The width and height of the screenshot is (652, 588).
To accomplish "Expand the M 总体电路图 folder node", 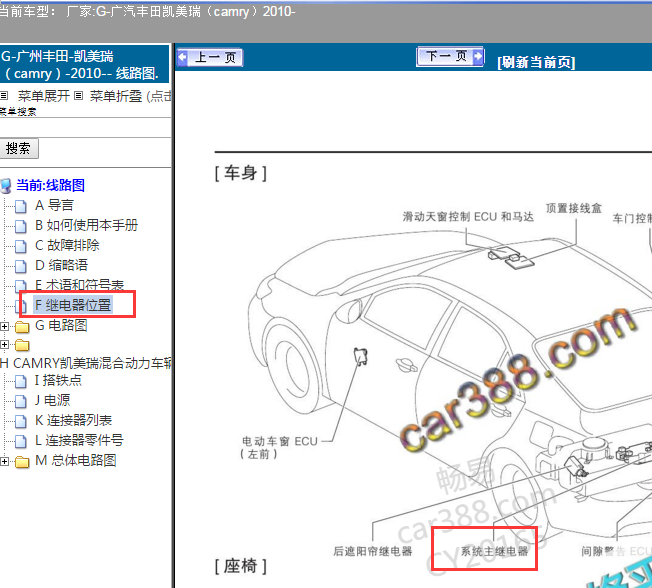I will coord(4,461).
